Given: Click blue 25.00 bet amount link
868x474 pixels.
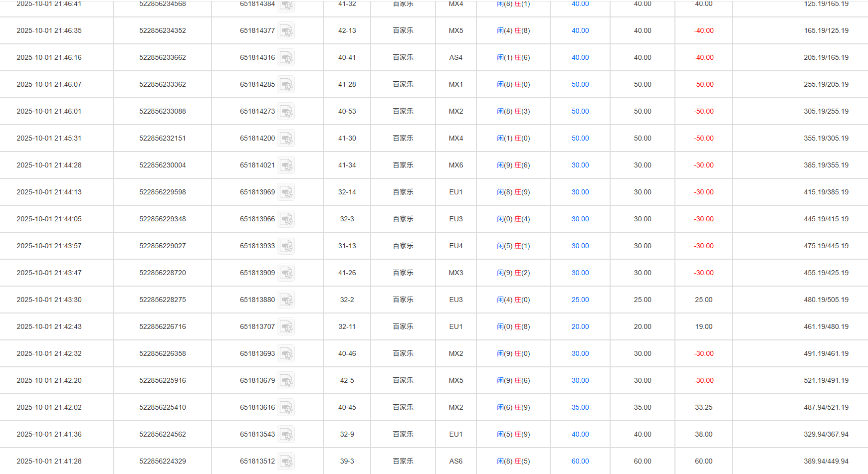Looking at the screenshot, I should [x=580, y=300].
